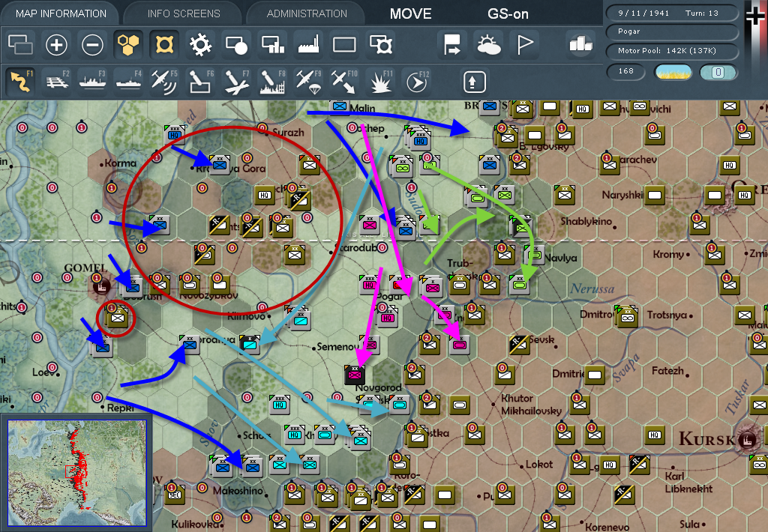
Task: Click the overview minimap thumbnail
Action: [x=77, y=474]
